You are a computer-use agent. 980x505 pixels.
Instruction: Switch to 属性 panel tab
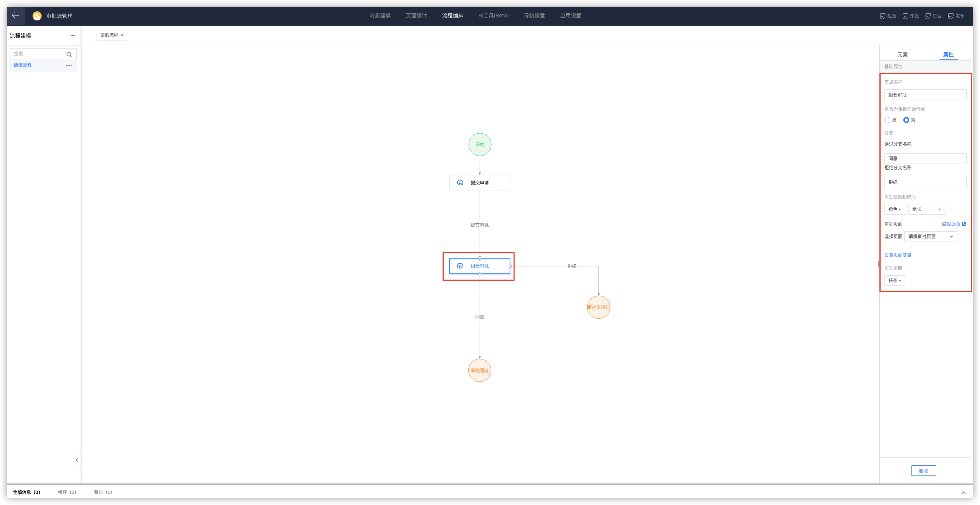(948, 55)
